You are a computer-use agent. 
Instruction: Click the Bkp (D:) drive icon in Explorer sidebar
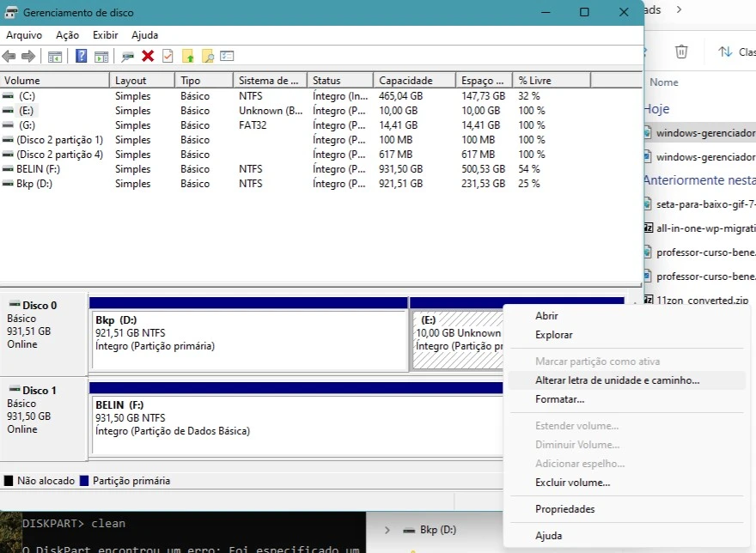pyautogui.click(x=409, y=530)
